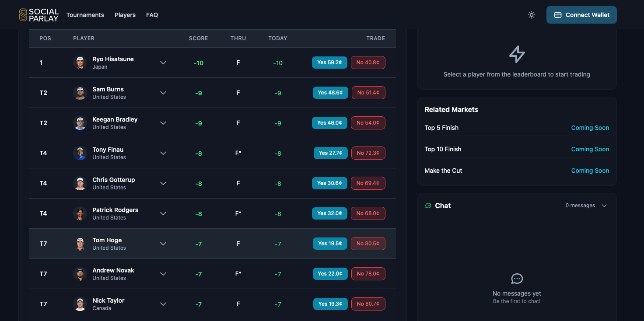Toggle the light/dark theme sun icon
The width and height of the screenshot is (644, 321).
coord(532,15)
